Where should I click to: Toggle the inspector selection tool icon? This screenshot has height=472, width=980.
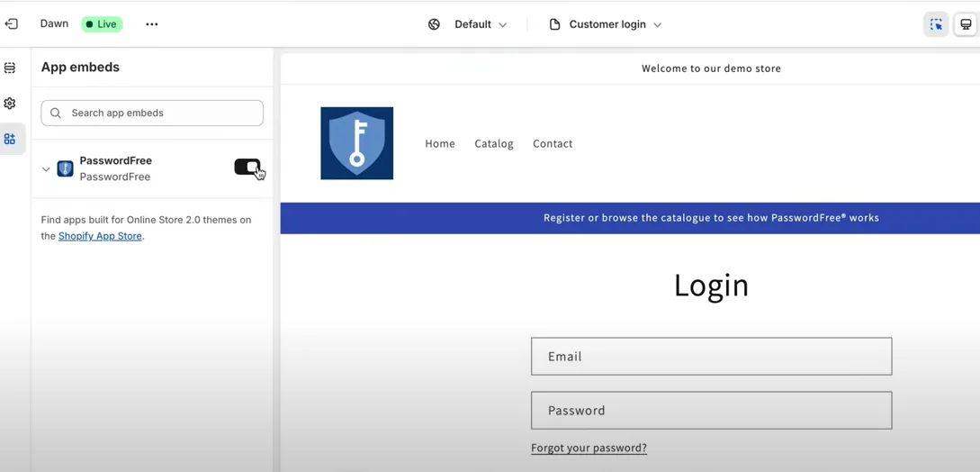point(936,24)
